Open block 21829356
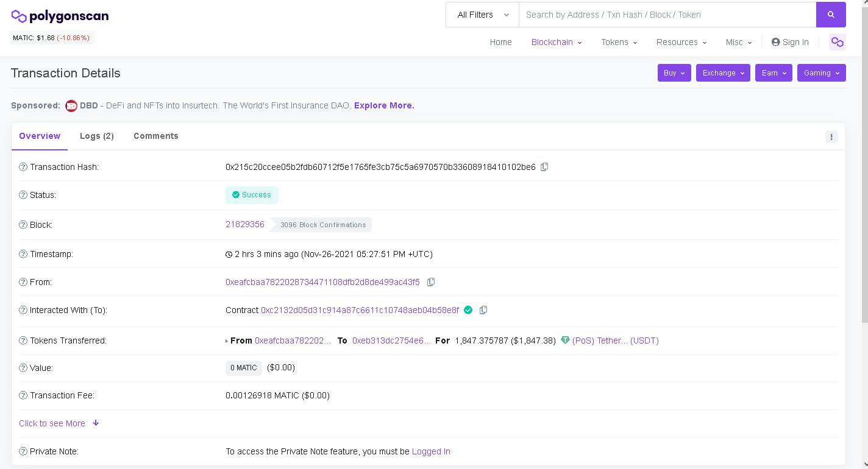 (x=245, y=224)
